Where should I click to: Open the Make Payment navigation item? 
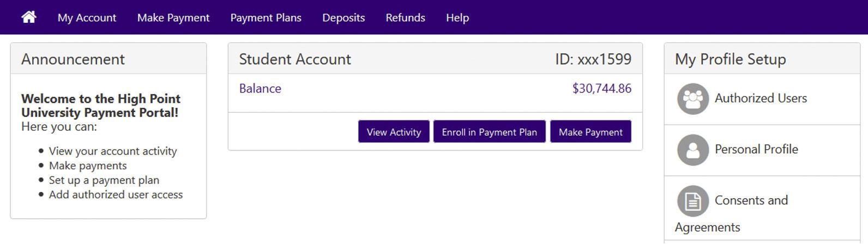[173, 17]
